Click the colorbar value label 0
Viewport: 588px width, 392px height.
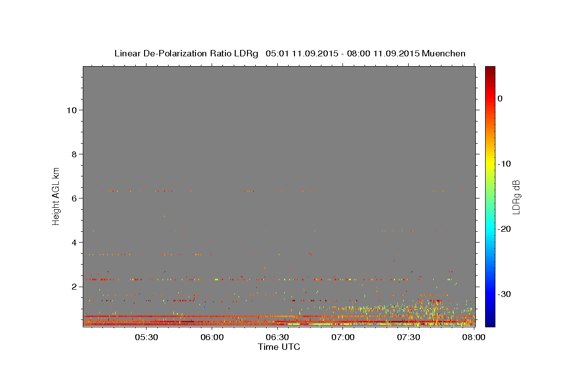[500, 98]
